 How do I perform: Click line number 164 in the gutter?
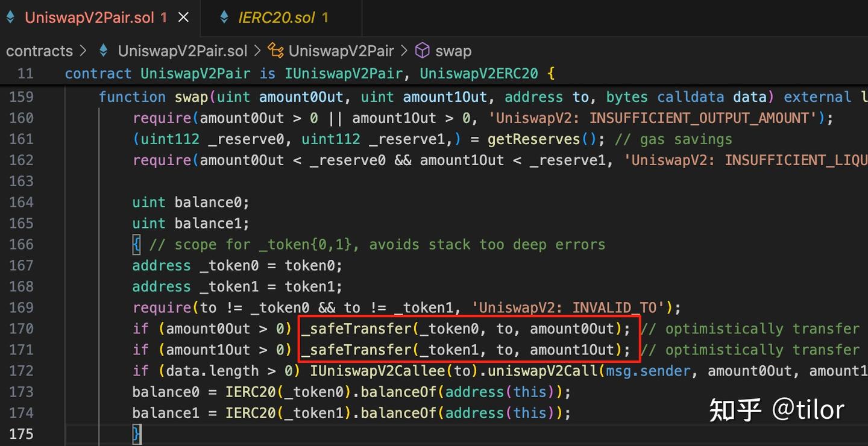pos(22,203)
